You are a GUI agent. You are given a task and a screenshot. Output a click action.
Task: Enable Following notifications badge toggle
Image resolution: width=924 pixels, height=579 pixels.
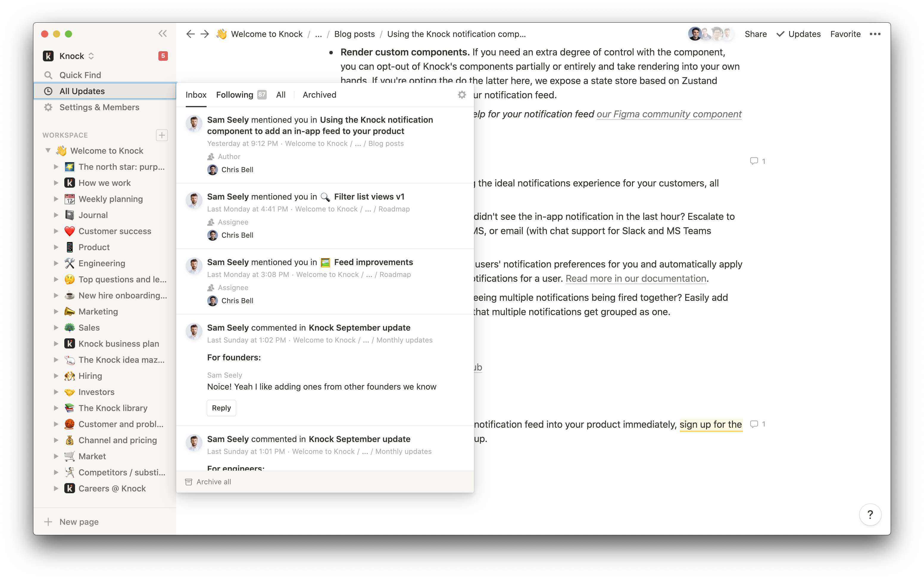pos(261,95)
